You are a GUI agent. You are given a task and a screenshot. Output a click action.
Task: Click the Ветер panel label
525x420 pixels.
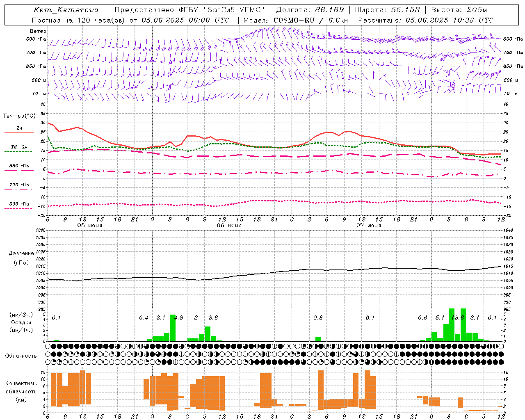[38, 31]
